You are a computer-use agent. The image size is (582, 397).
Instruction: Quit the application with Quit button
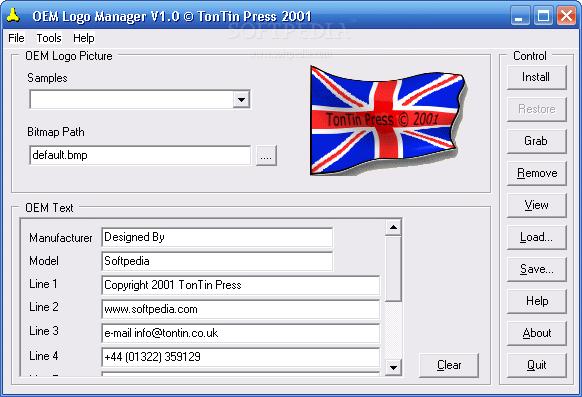[x=536, y=365]
